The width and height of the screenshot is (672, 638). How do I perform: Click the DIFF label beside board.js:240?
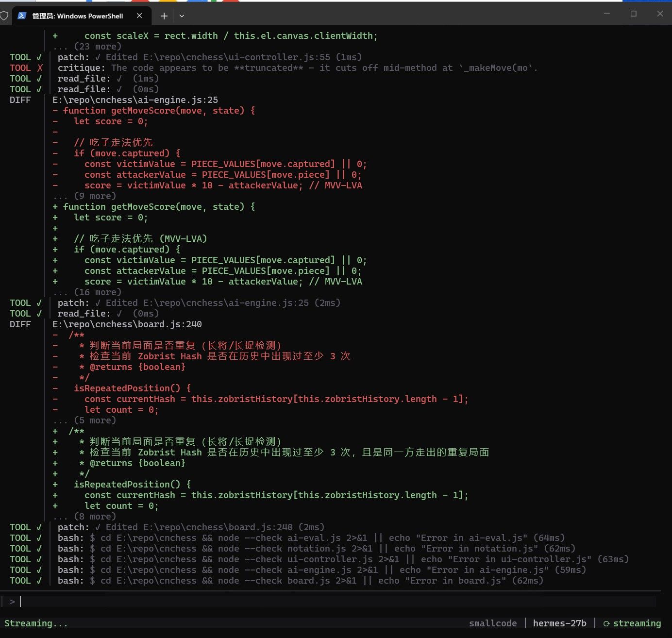(20, 324)
